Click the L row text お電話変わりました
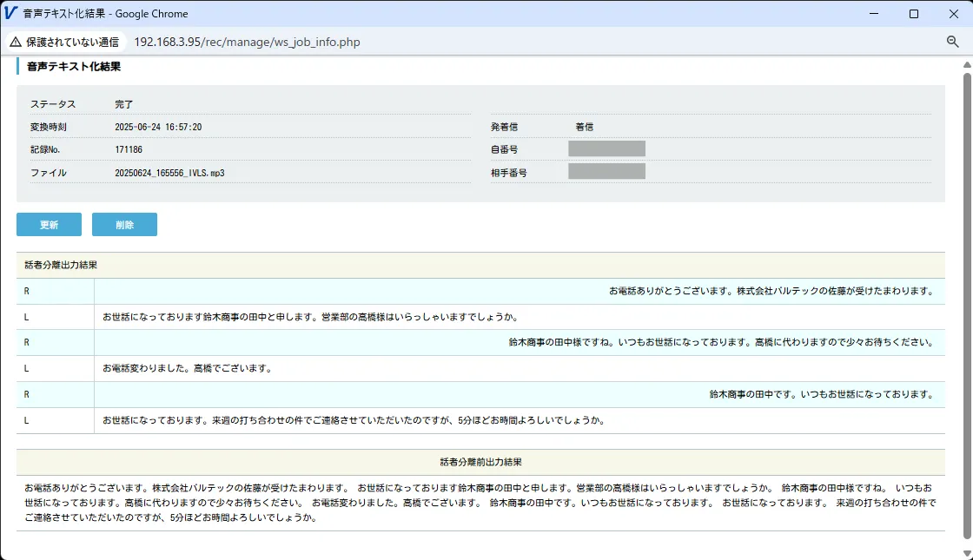 (188, 368)
